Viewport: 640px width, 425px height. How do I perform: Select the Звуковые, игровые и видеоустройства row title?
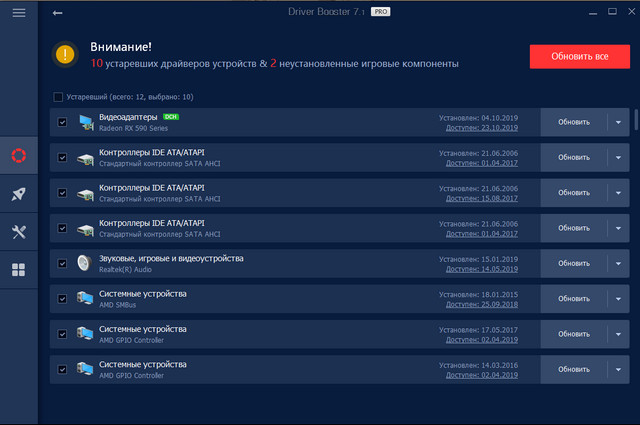click(171, 258)
